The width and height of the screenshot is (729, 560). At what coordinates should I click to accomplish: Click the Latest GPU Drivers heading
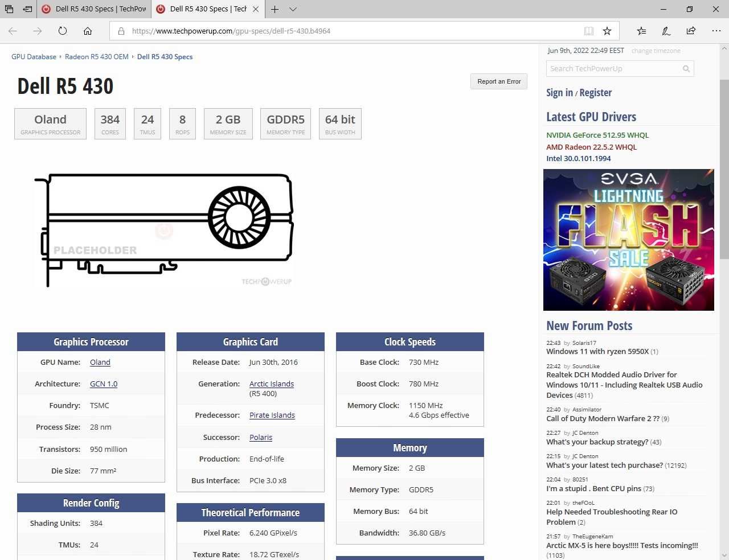click(x=591, y=117)
